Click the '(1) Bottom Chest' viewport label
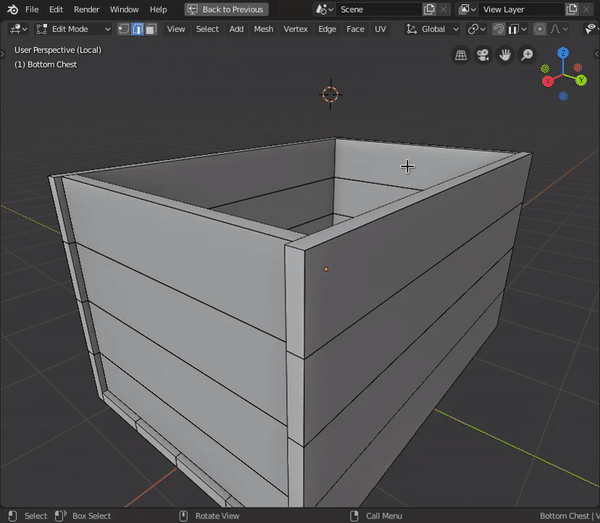Screen dimensions: 600x523 46,65
